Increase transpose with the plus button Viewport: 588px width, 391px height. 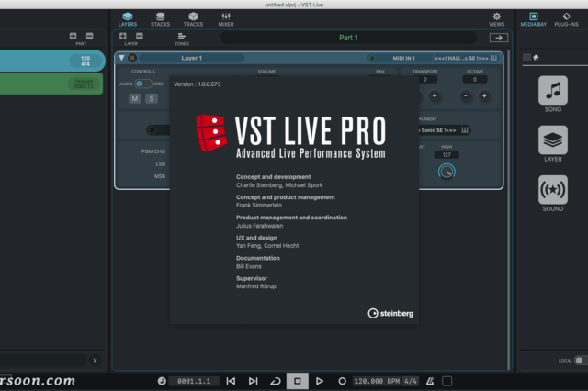(435, 95)
